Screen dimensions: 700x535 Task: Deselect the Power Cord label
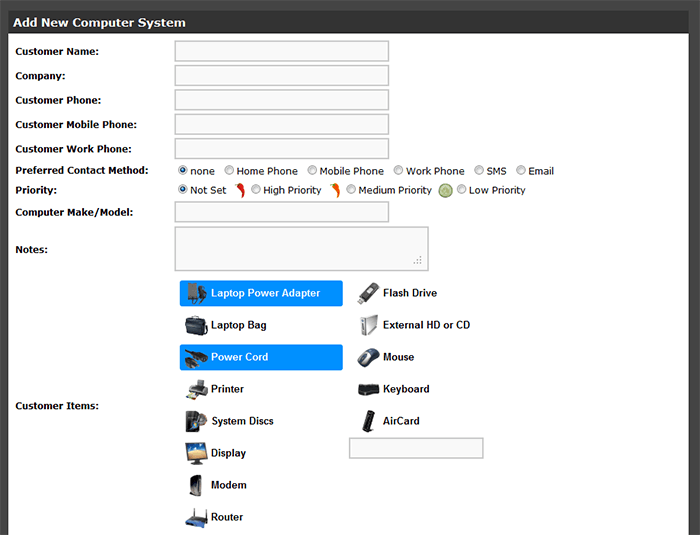click(239, 357)
